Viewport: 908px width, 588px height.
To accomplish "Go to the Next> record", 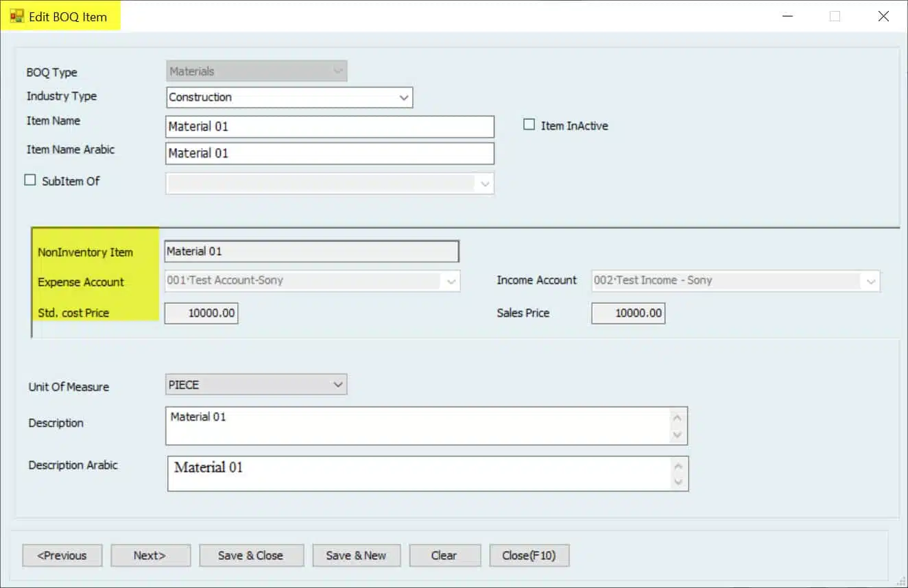I will pyautogui.click(x=150, y=556).
